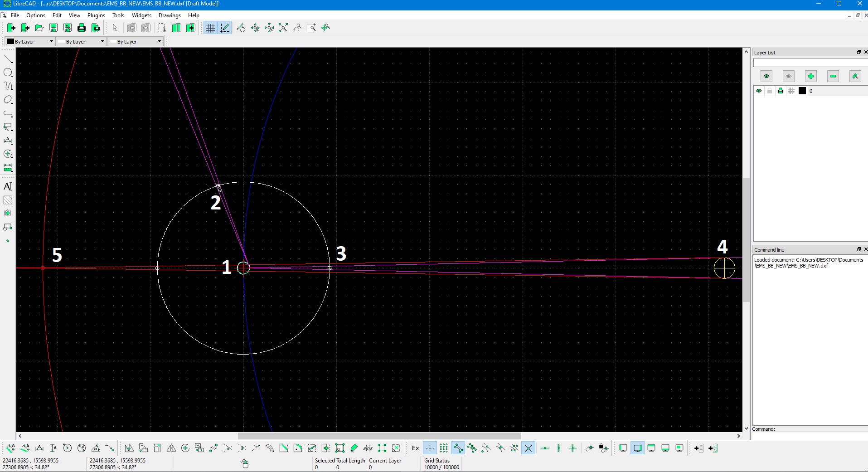Remove layer with the green minus button
Image resolution: width=868 pixels, height=472 pixels.
pos(833,76)
